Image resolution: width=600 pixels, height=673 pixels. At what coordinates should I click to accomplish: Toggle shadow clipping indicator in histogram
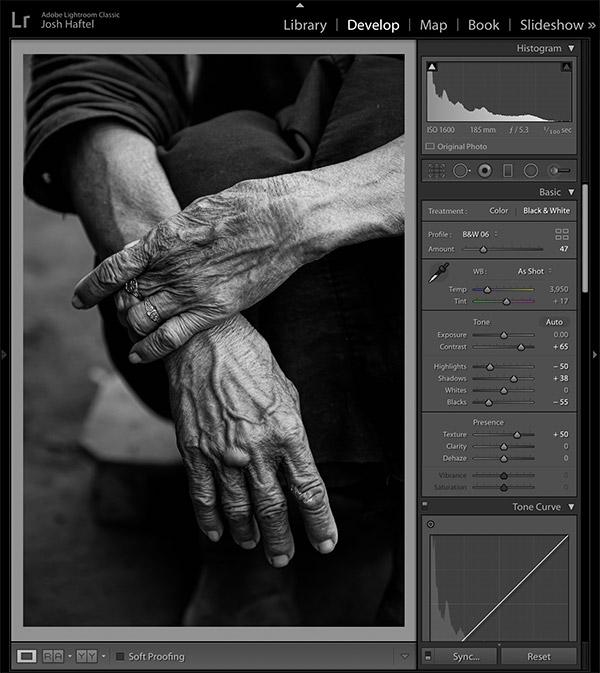pos(432,67)
